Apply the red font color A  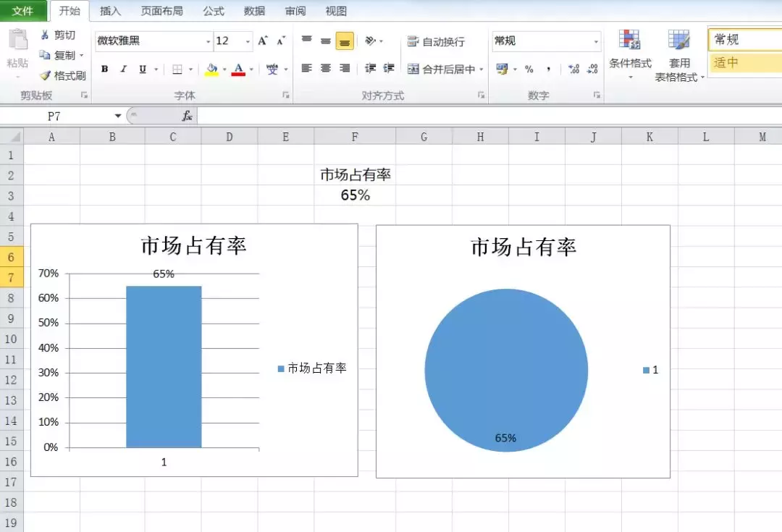point(238,69)
